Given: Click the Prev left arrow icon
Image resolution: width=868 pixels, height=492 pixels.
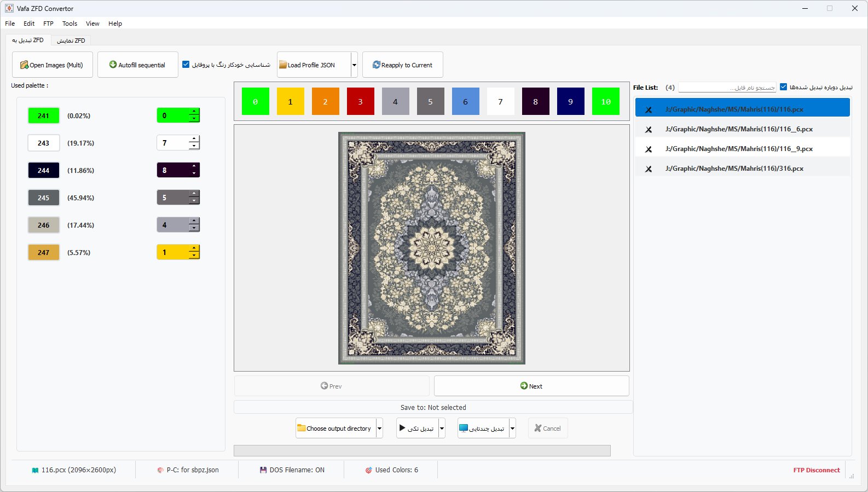Looking at the screenshot, I should point(324,386).
